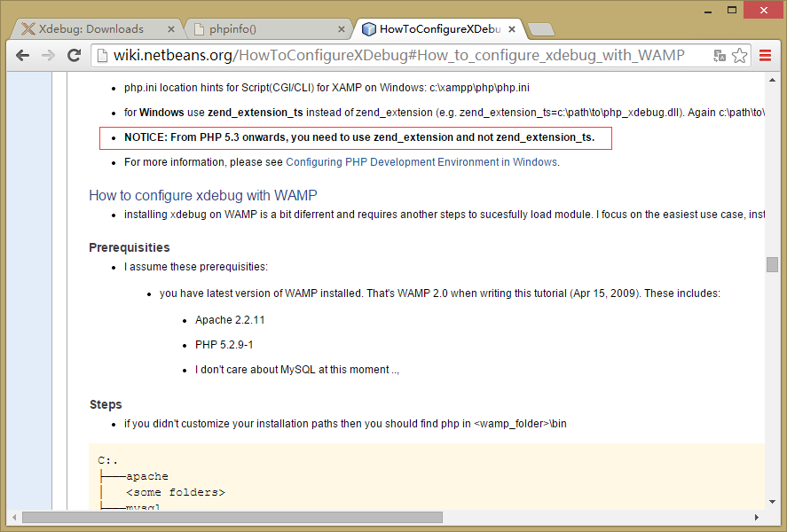
Task: Click the 'for Windows use zend_extension_ts' line
Action: (445, 113)
